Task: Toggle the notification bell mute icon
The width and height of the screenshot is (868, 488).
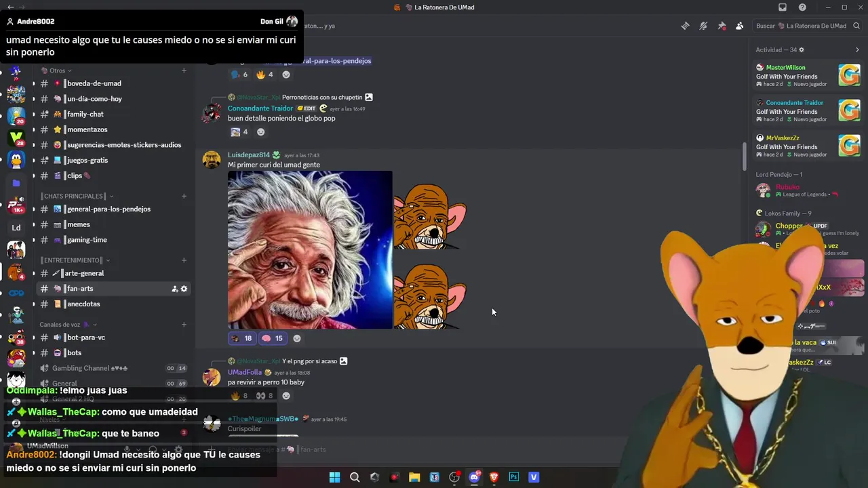Action: (703, 26)
